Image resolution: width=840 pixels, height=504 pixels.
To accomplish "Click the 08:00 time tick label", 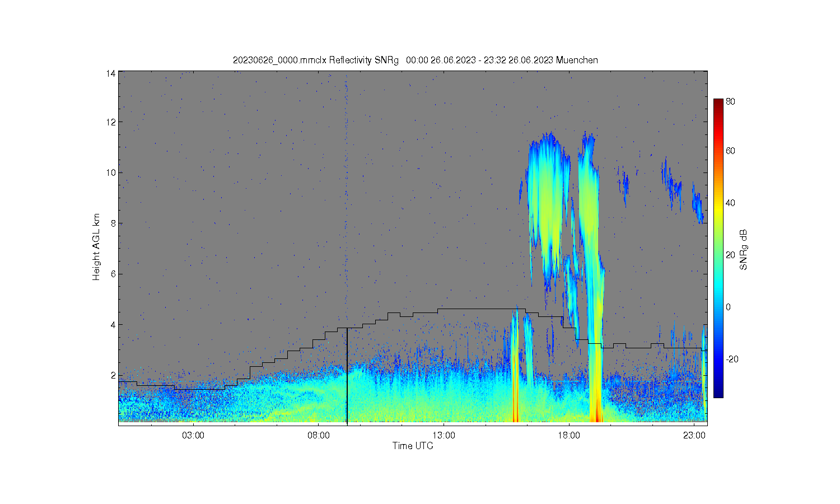I will point(319,436).
